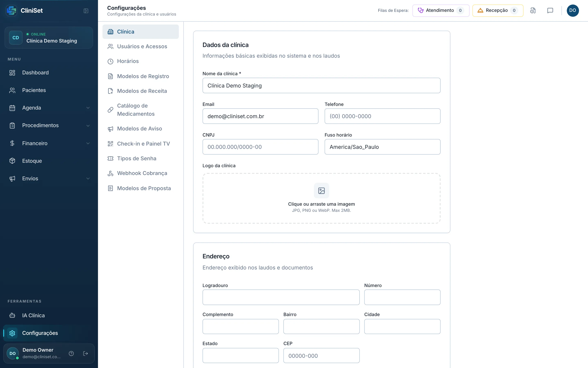Screen dimensions: 588x368
Task: Click the Demo Owner profile card
Action: 49,353
